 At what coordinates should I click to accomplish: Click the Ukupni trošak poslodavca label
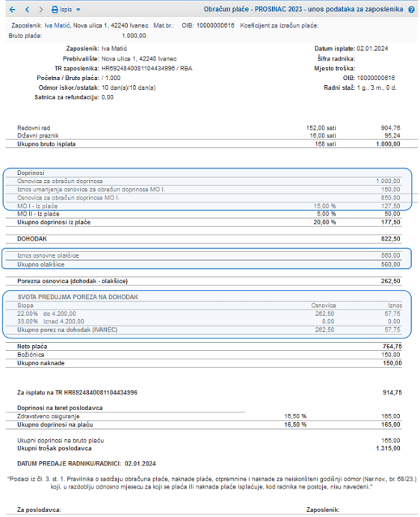55,449
